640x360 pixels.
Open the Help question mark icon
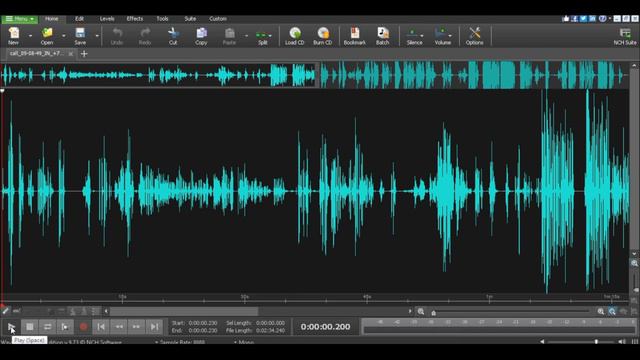[602, 19]
